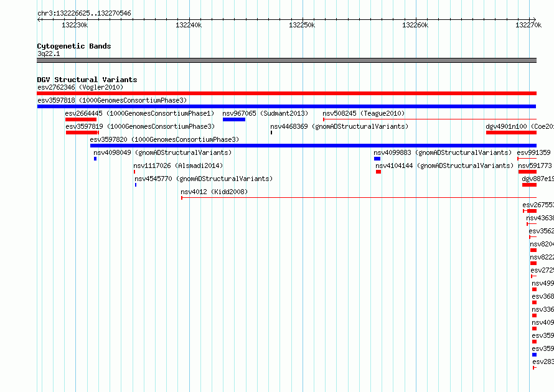
Task: Click the red block under nsv8222
Action: pyautogui.click(x=533, y=263)
